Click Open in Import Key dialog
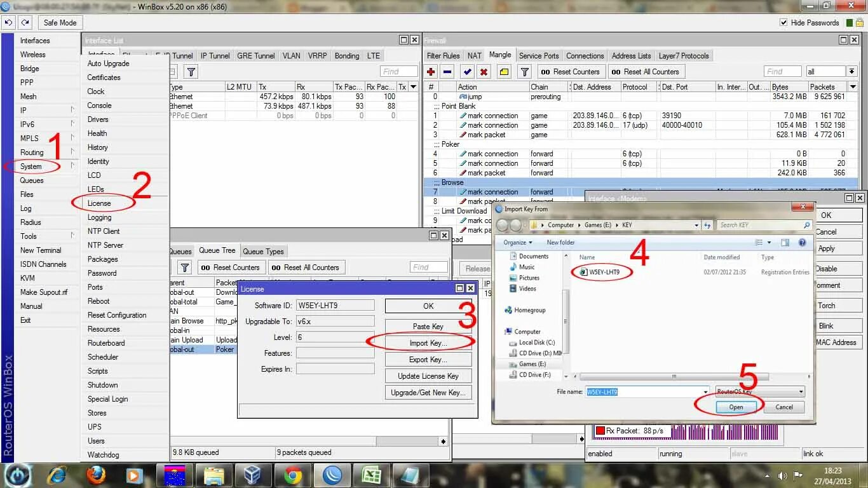The image size is (868, 488). click(x=736, y=407)
